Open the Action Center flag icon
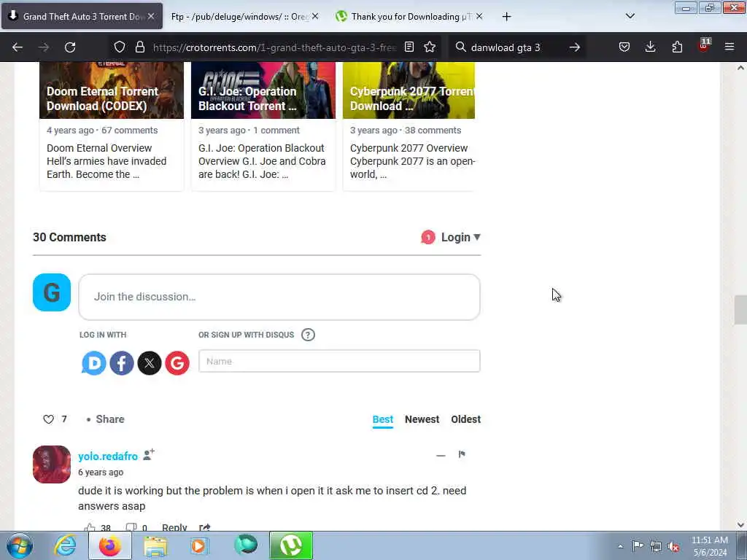Screen dimensions: 747x560 [638, 546]
